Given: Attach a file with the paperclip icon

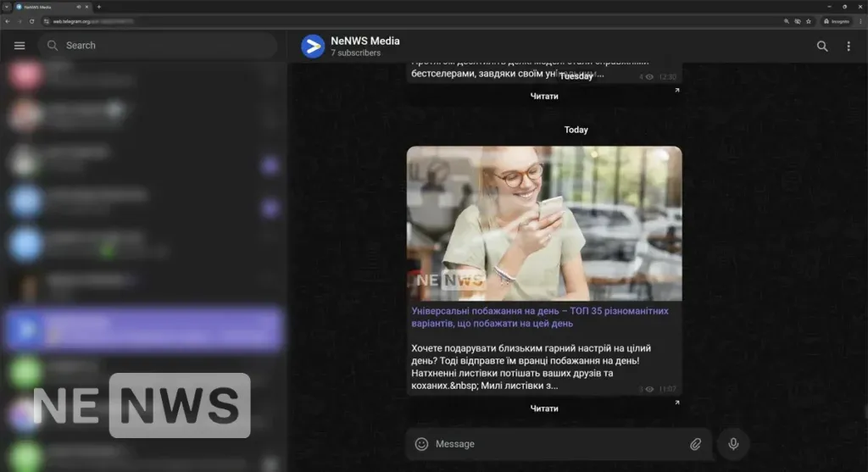Looking at the screenshot, I should [695, 444].
